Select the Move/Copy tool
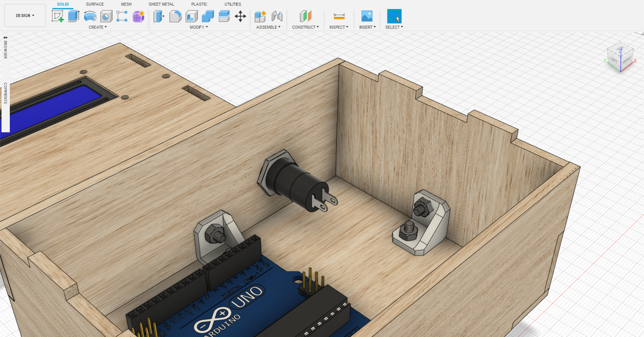This screenshot has width=644, height=337. (240, 16)
